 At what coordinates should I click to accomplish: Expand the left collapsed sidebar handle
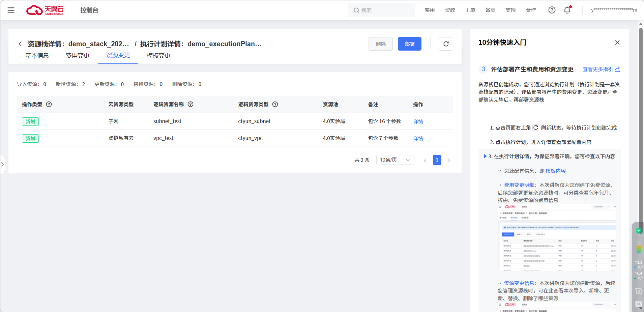[x=2, y=164]
